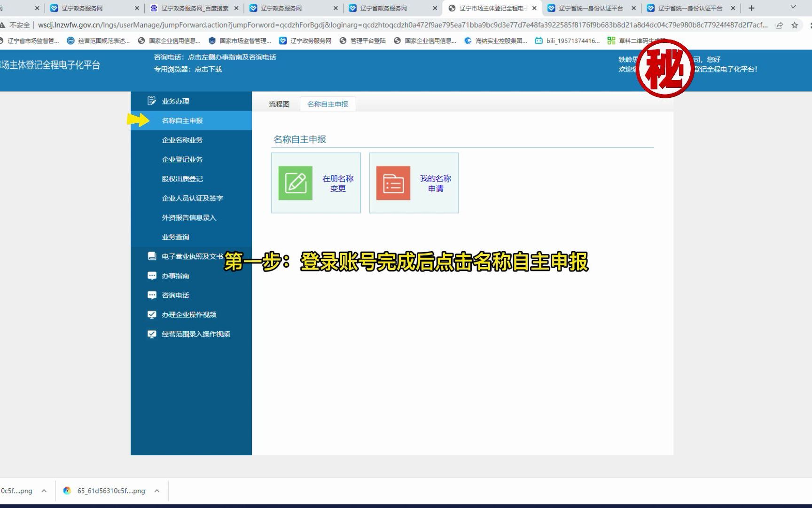Switch to last 辽宁省统一身份认证平台 browser tab
812x508 pixels.
click(690, 8)
